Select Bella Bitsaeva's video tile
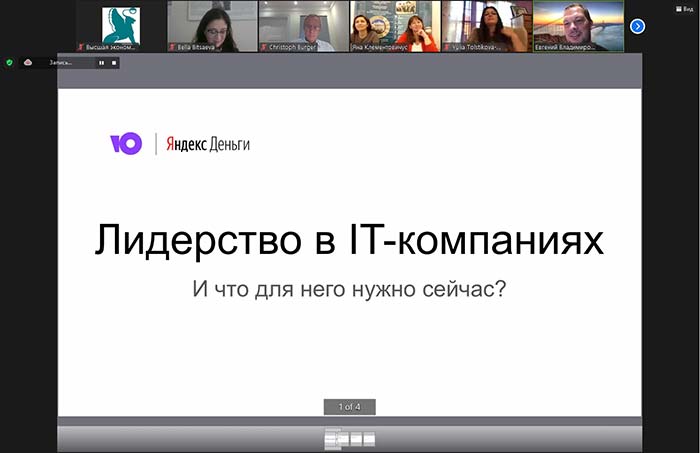The height and width of the screenshot is (453, 700). (x=212, y=27)
